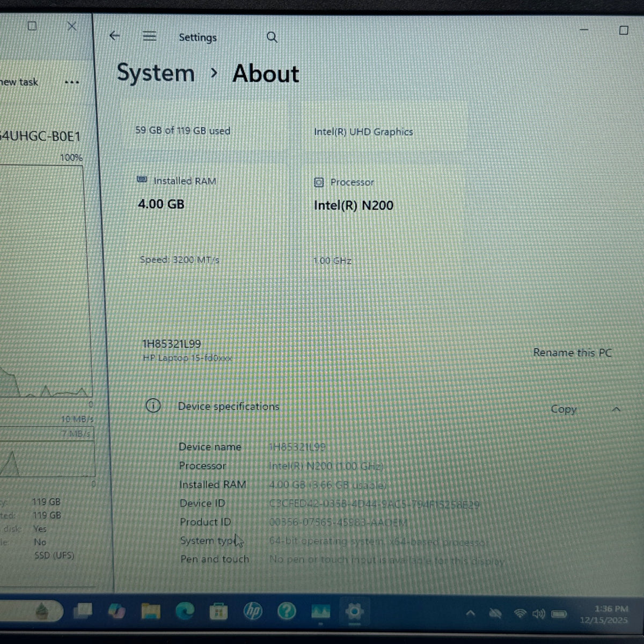Click the Speed: 3200 MT/s text
This screenshot has height=644, width=644.
[x=179, y=260]
